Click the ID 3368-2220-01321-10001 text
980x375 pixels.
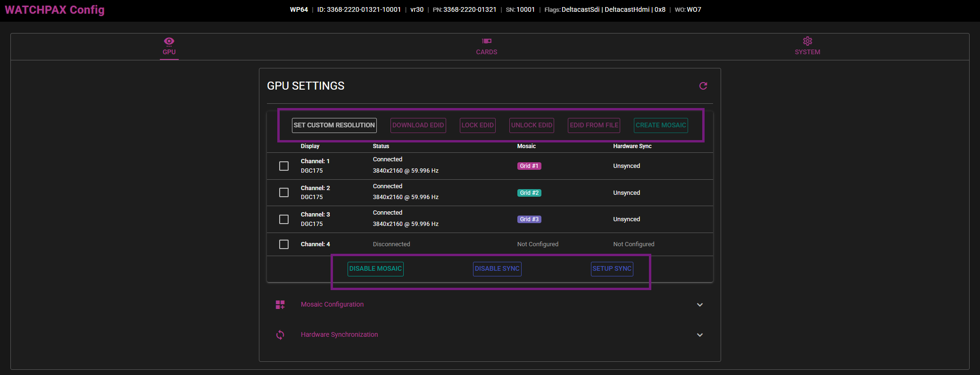coord(359,9)
